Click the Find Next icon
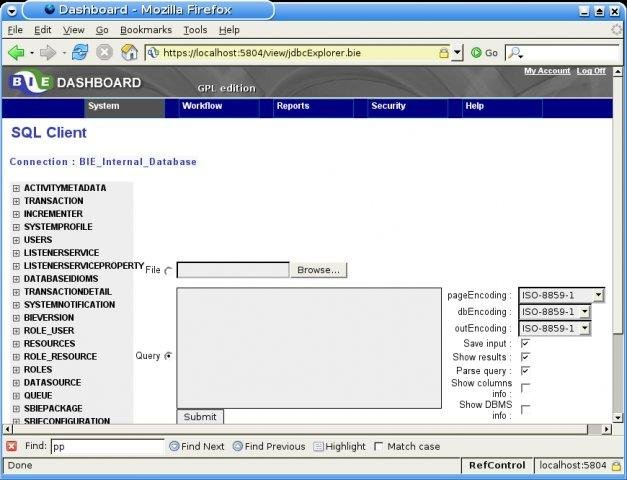This screenshot has width=627, height=480. click(x=174, y=446)
